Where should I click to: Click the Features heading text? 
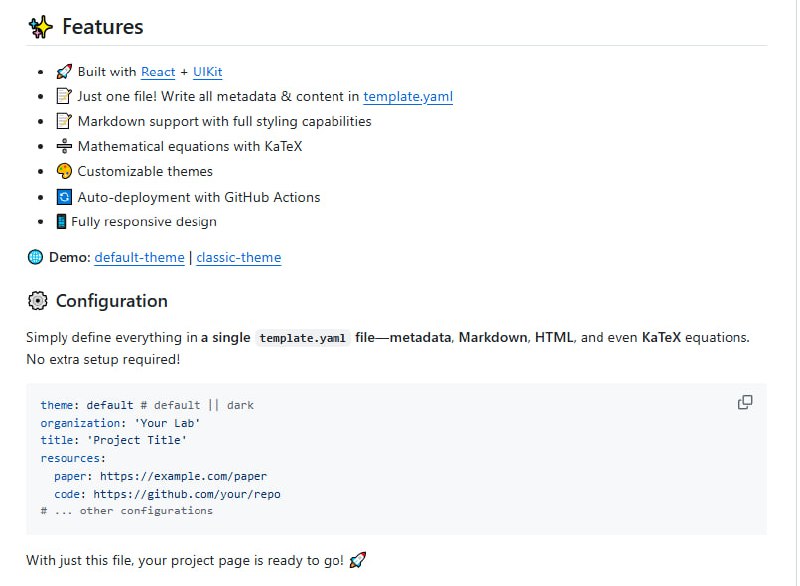[102, 28]
